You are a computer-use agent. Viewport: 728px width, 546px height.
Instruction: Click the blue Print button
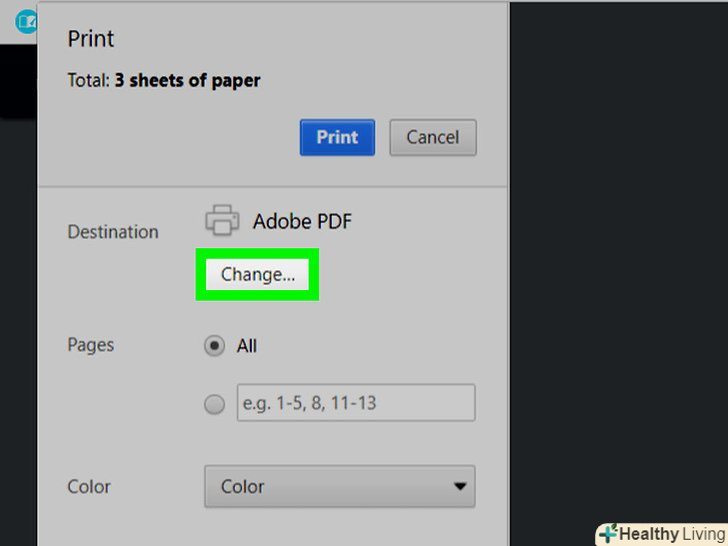click(337, 138)
